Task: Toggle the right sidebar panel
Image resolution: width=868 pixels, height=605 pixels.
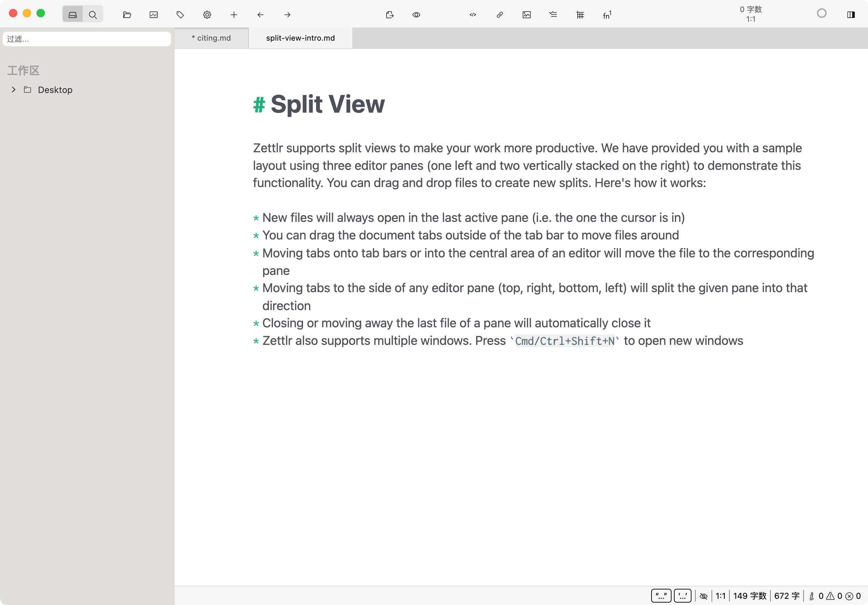Action: click(x=851, y=15)
